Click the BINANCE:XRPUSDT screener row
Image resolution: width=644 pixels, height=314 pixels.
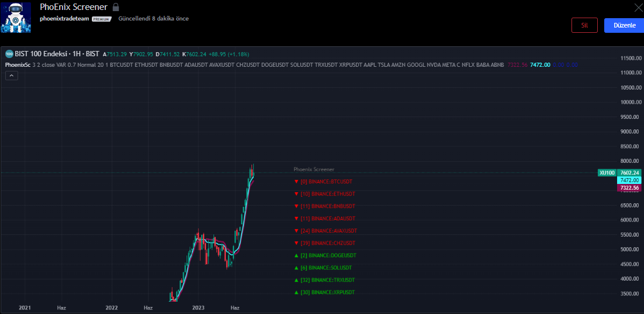pyautogui.click(x=328, y=292)
